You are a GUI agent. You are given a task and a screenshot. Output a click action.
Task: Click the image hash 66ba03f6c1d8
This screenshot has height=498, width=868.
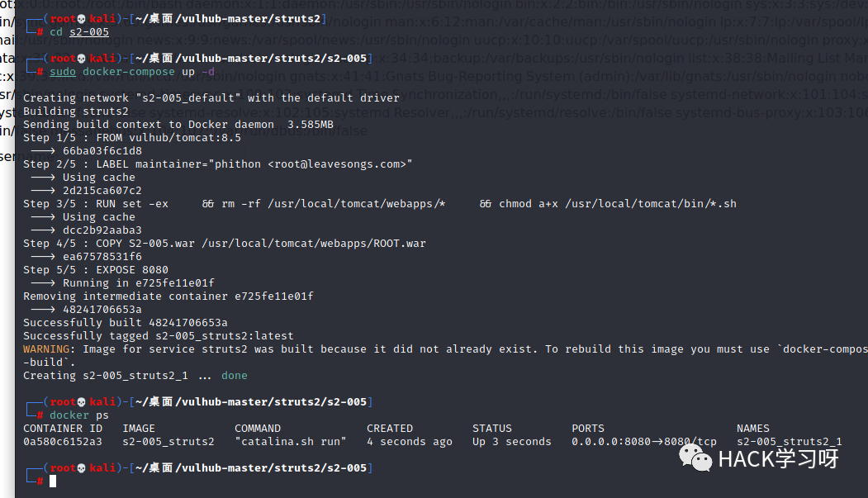(x=102, y=151)
